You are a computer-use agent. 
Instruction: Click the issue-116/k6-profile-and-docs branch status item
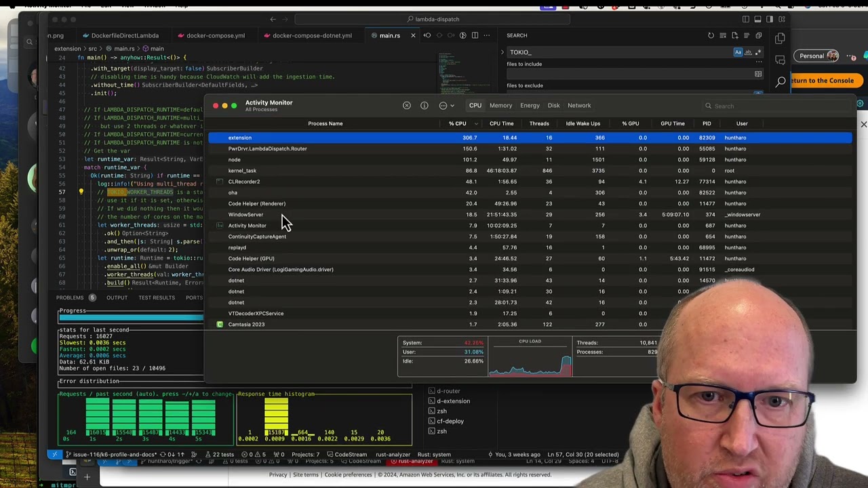click(x=112, y=455)
